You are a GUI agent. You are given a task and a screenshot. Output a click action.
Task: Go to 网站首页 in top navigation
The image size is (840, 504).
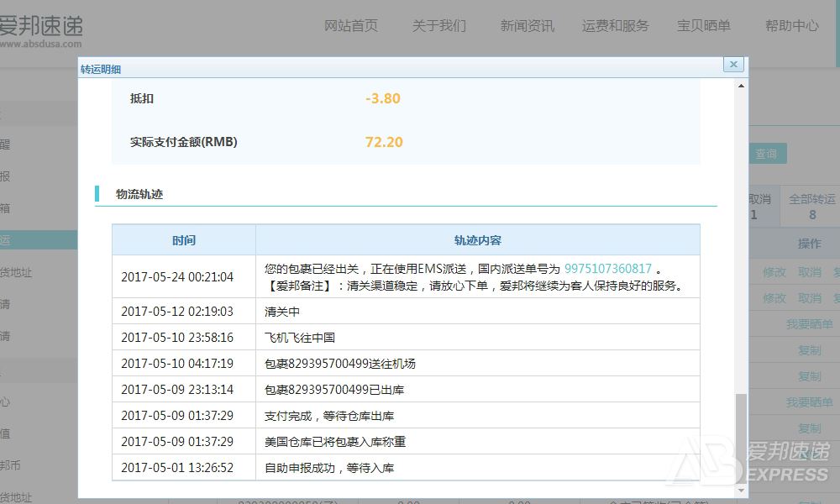[351, 26]
